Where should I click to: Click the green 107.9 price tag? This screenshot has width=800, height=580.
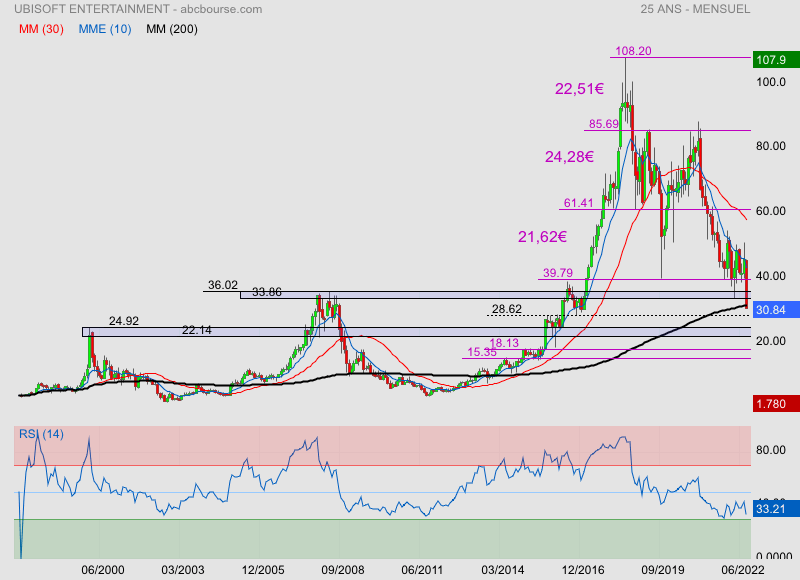click(x=776, y=60)
